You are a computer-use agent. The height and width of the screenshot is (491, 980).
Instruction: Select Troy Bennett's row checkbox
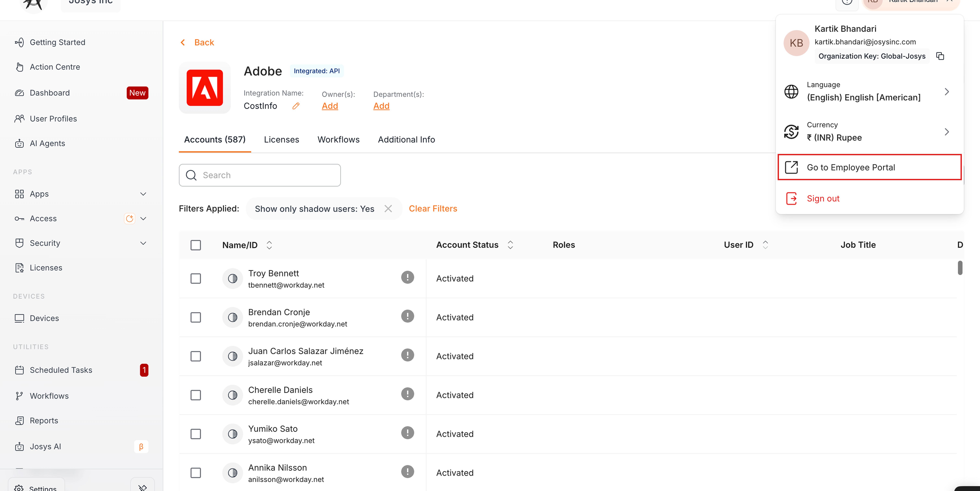point(196,279)
